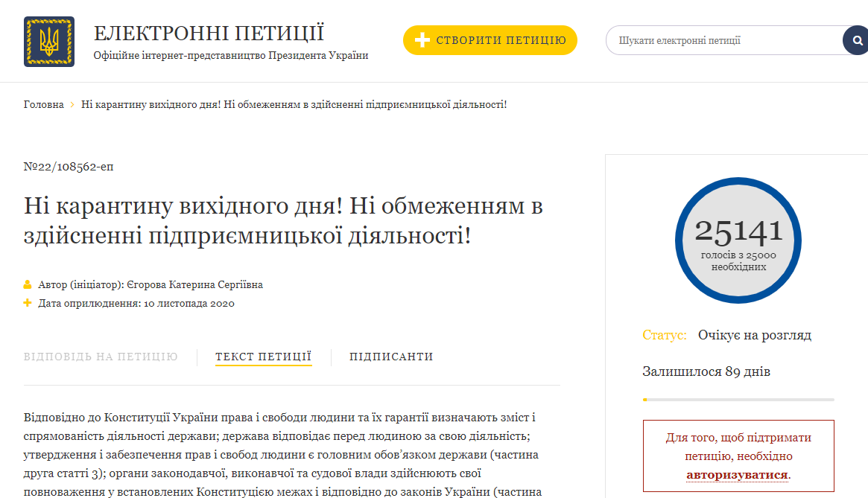Click the author person icon beside initiator name
868x498 pixels.
(x=27, y=284)
